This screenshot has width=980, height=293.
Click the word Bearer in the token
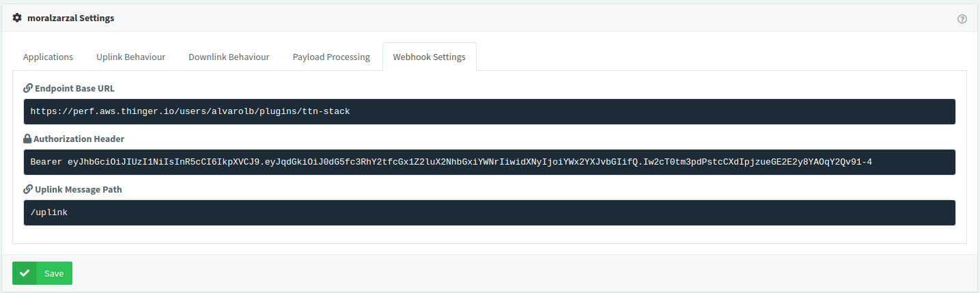click(46, 162)
